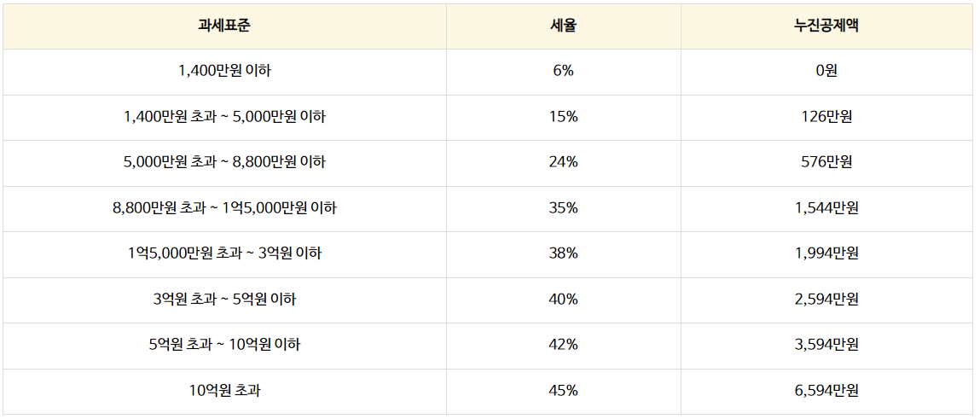Click the 24% tax rate cell
The image size is (980, 419).
(x=564, y=163)
